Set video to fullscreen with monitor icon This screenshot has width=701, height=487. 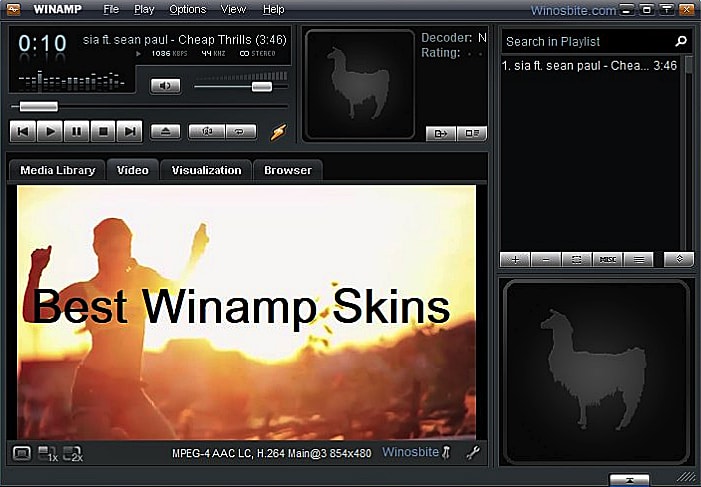coord(21,453)
